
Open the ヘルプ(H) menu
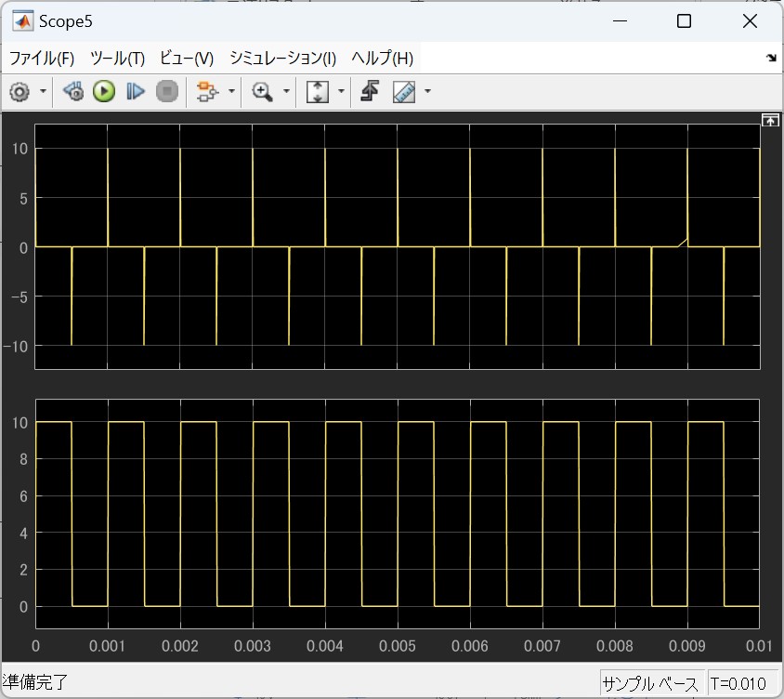coord(382,58)
